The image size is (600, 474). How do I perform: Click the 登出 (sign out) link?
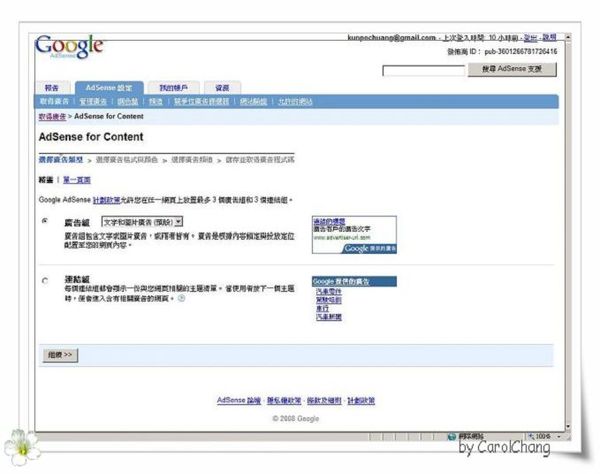530,37
